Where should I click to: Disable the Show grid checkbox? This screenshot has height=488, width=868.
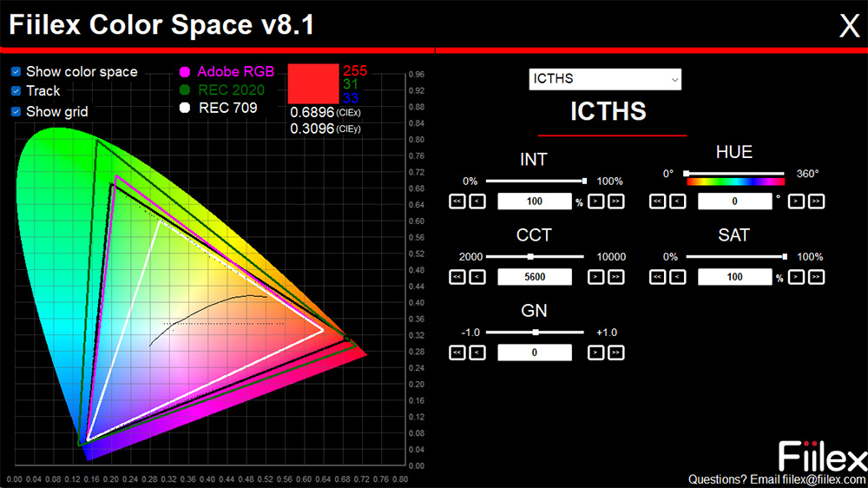[x=16, y=112]
